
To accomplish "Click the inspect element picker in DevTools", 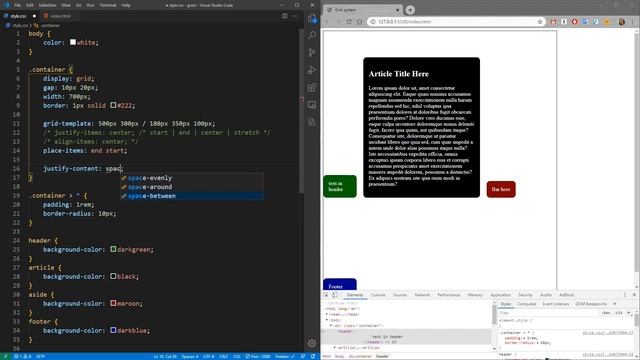I will (x=326, y=295).
